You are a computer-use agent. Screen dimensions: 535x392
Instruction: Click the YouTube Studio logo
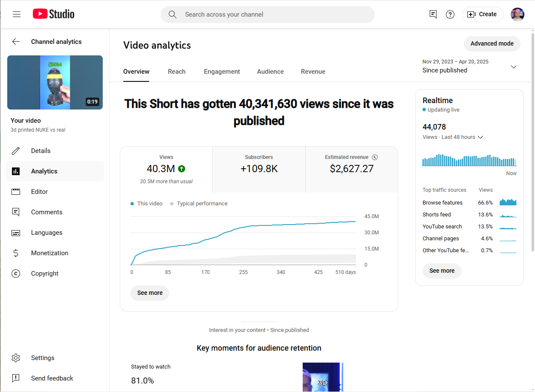click(54, 14)
